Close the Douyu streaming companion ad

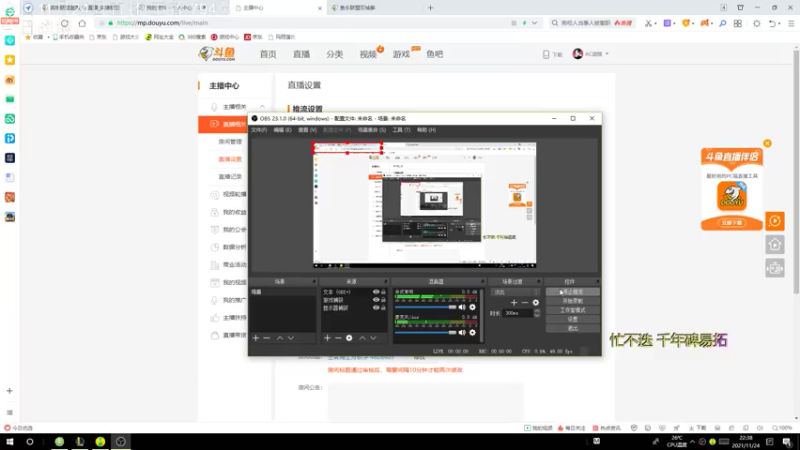click(x=767, y=143)
